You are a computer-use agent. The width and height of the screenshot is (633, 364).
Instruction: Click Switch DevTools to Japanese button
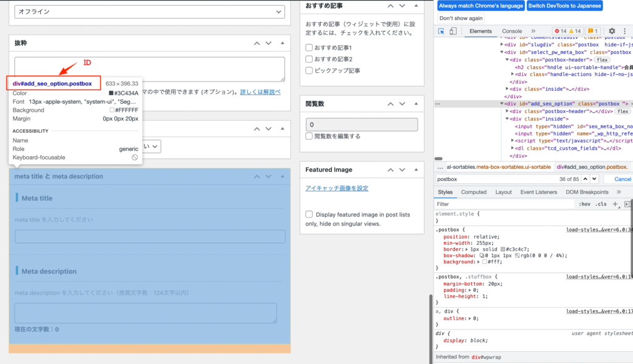[x=564, y=6]
